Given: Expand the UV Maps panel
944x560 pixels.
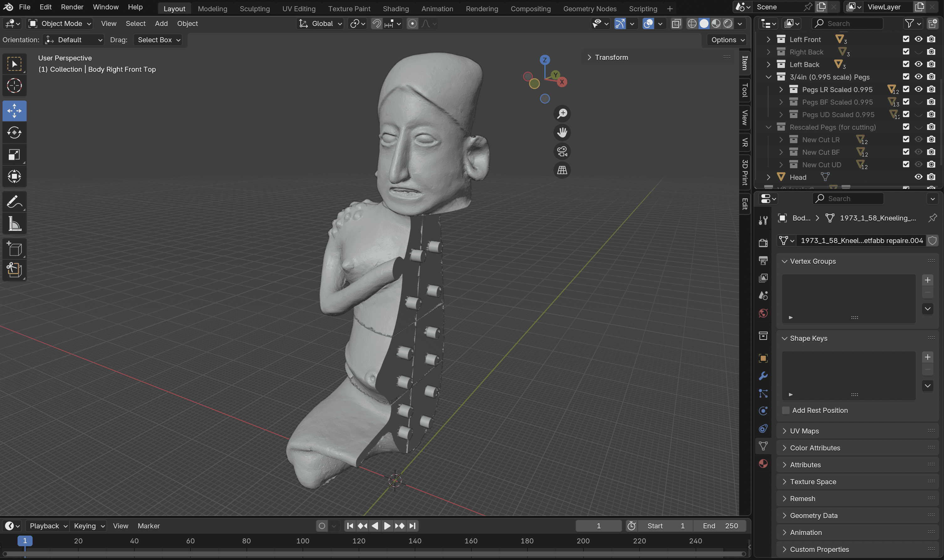Looking at the screenshot, I should (x=804, y=431).
